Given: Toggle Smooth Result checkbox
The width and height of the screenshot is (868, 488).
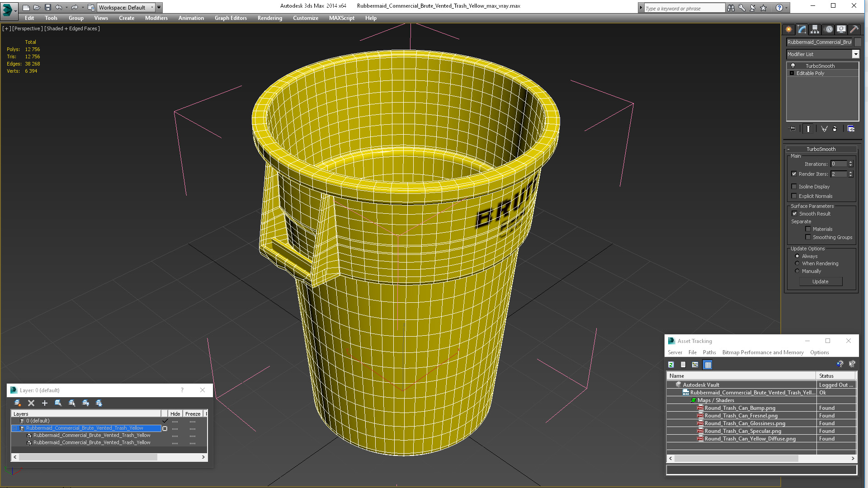Looking at the screenshot, I should click(794, 214).
